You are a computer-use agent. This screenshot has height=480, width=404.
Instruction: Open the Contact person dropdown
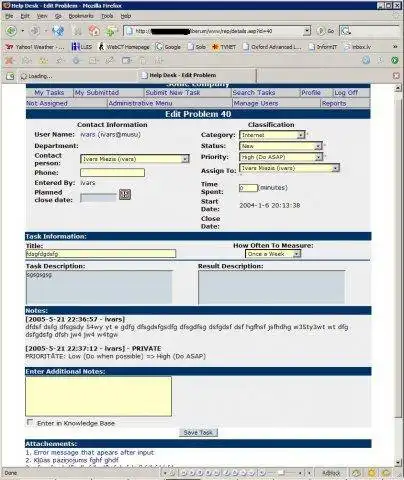(135, 159)
